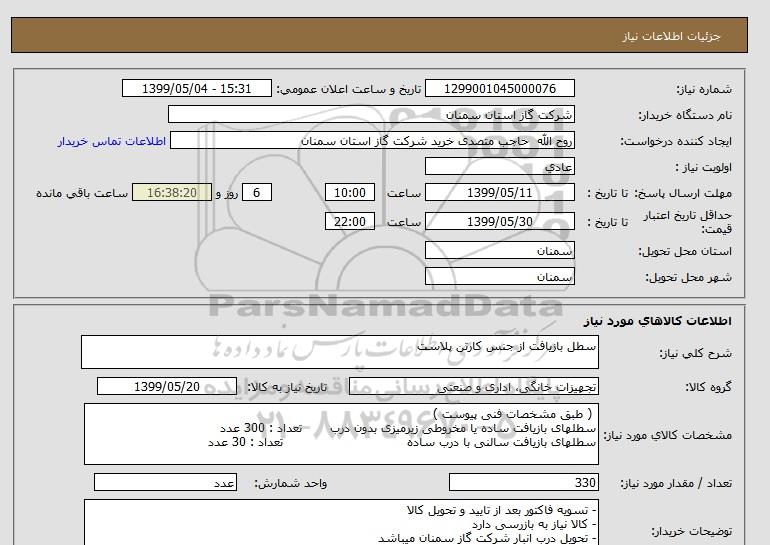Click price validity date 1399/05/30

click(x=499, y=221)
